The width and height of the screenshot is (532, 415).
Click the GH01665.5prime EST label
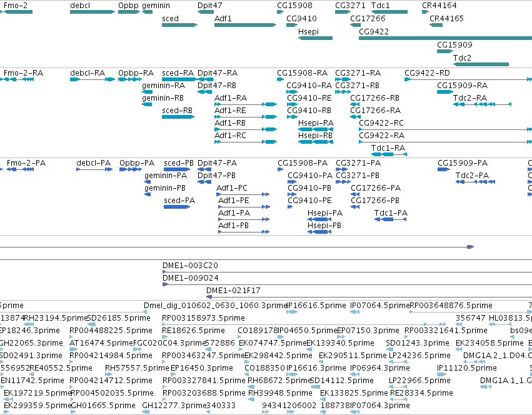103,406
